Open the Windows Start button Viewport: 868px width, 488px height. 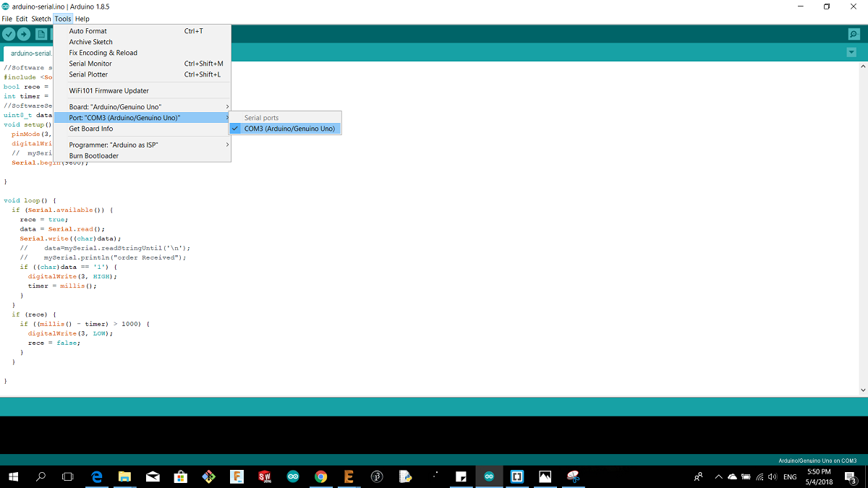click(13, 476)
